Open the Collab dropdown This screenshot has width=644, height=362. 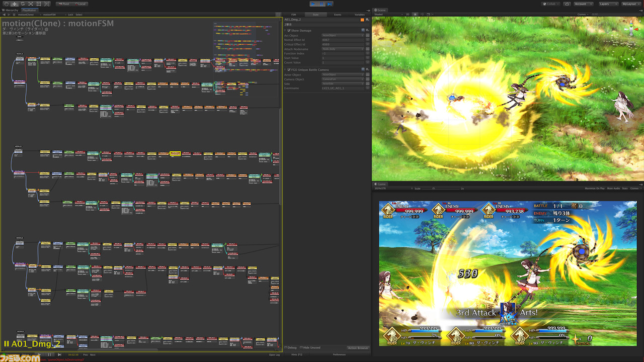pos(550,4)
